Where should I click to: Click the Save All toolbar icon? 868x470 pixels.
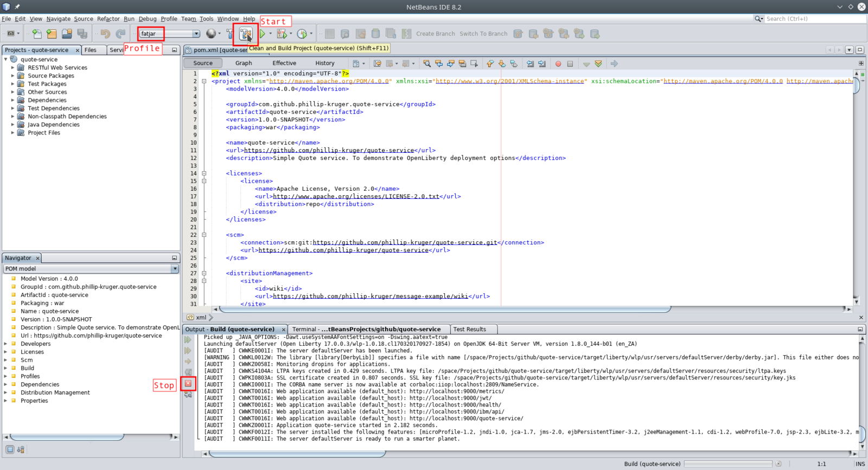[x=82, y=34]
